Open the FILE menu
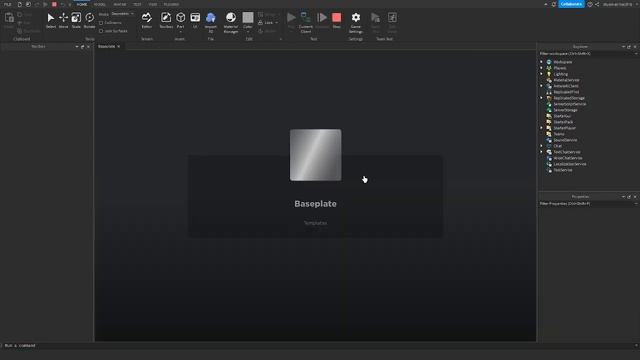Image resolution: width=640 pixels, height=360 pixels. click(x=7, y=4)
